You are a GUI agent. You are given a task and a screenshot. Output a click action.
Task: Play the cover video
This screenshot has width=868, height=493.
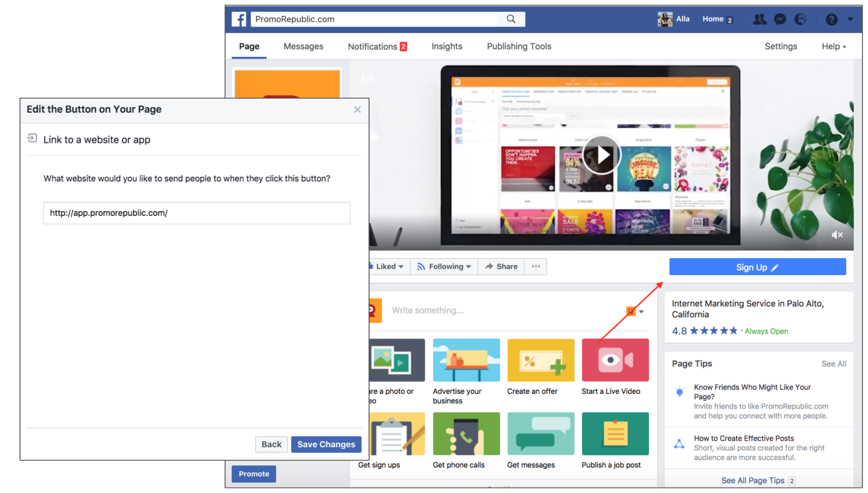(602, 155)
